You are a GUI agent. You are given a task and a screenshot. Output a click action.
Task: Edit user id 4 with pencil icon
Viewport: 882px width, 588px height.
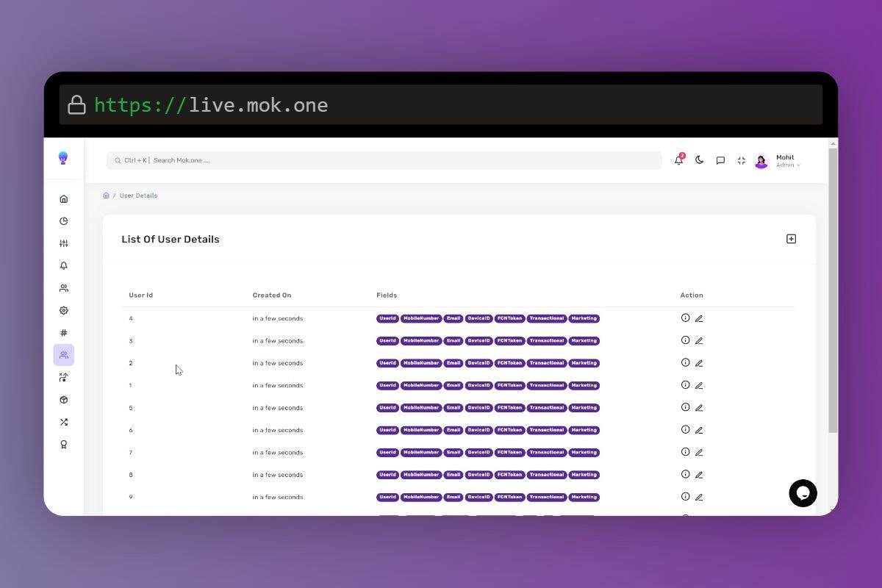click(699, 319)
